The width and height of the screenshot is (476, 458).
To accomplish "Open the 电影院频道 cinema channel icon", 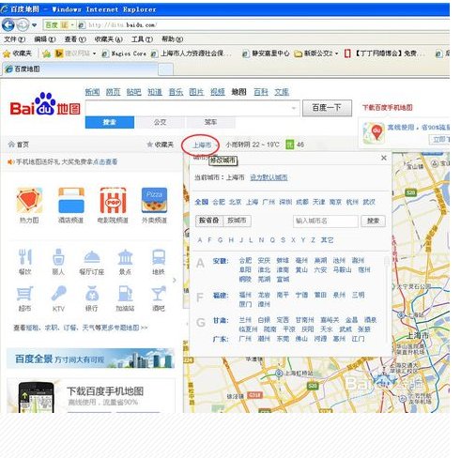I will tap(113, 200).
